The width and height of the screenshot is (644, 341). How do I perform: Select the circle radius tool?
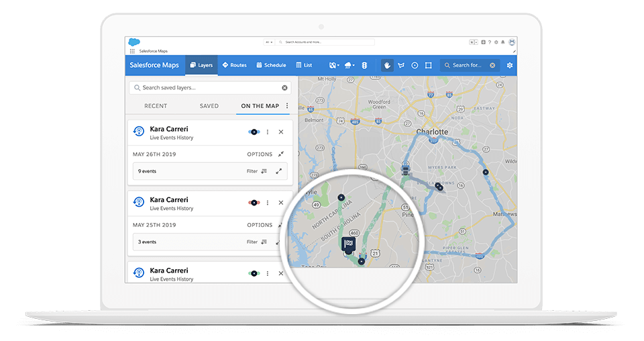415,65
